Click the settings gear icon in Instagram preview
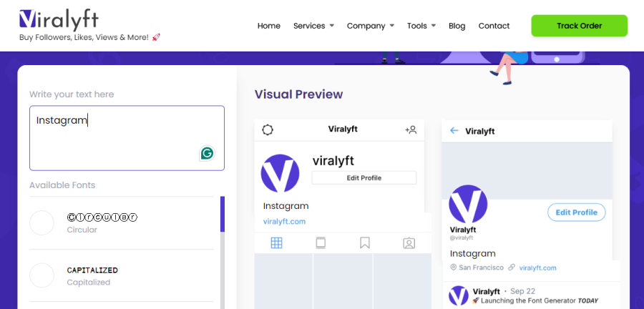This screenshot has width=644, height=309. coord(268,130)
